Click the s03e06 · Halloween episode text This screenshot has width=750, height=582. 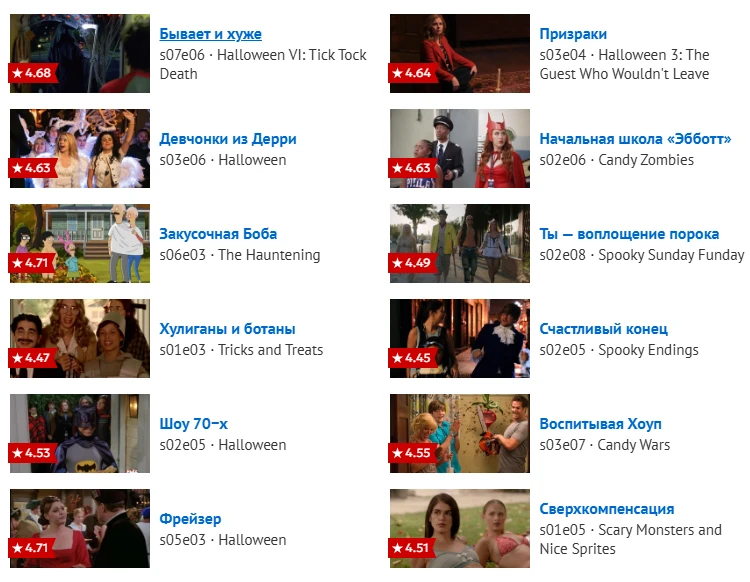[x=223, y=160]
